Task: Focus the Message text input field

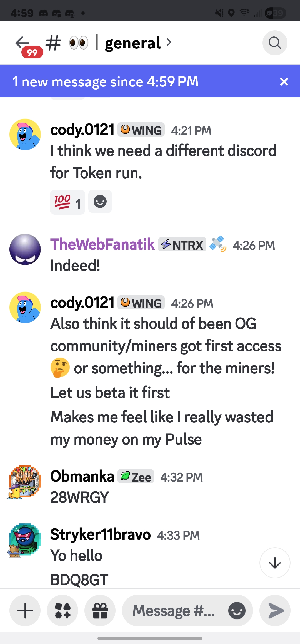Action: click(174, 611)
